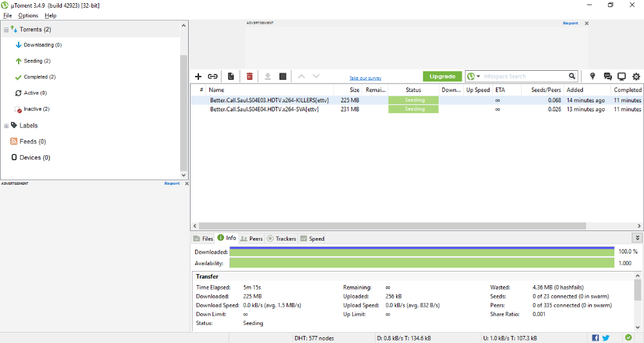Open search provider dropdown arrow
644x343 pixels.
point(478,77)
